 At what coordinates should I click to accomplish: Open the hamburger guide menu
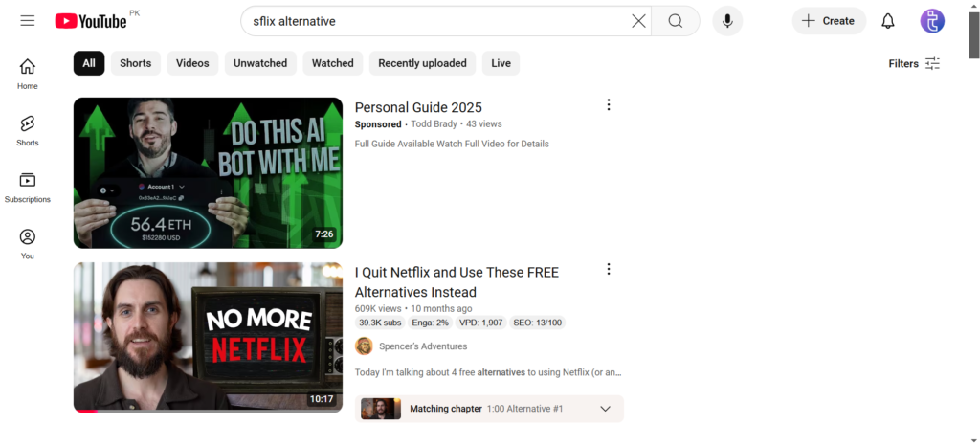28,21
